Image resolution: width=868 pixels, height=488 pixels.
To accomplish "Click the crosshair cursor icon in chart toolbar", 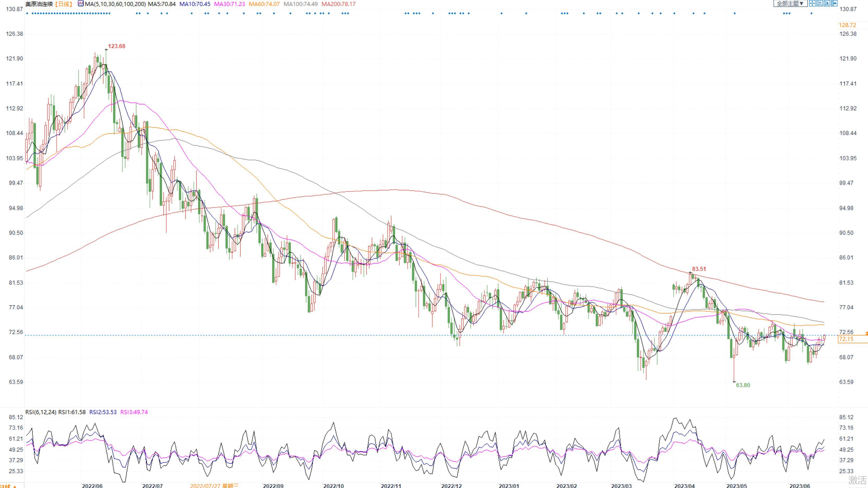I will tap(812, 3).
